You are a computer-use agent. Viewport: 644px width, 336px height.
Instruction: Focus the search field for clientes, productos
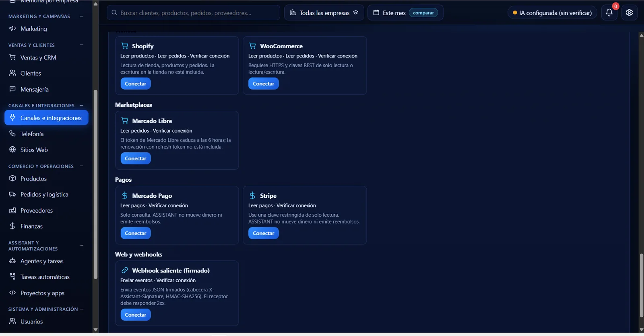194,12
